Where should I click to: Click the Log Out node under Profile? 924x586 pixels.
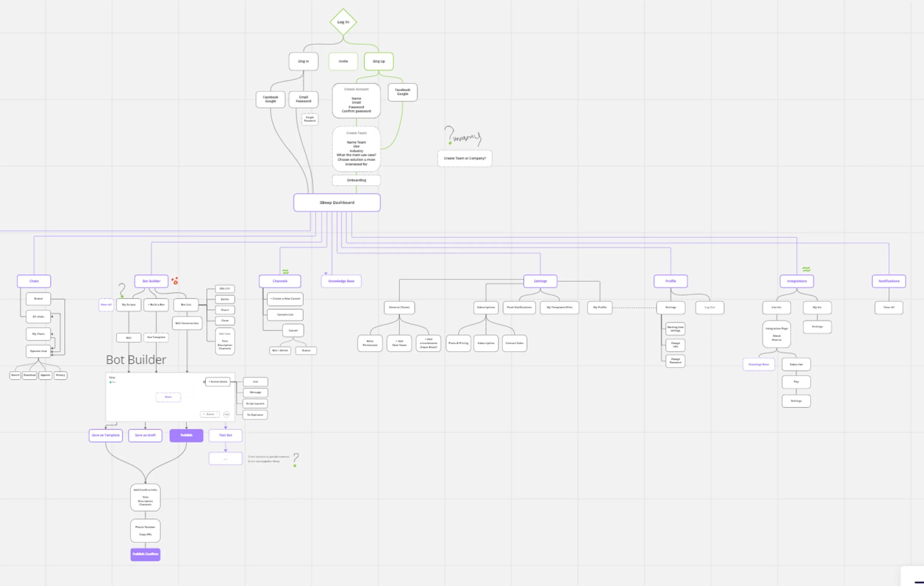(710, 307)
